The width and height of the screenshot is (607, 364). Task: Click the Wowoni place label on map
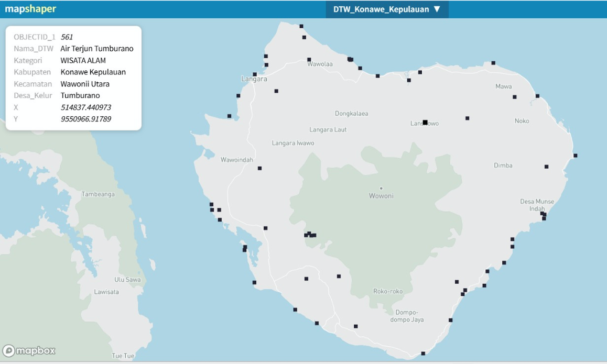[381, 196]
